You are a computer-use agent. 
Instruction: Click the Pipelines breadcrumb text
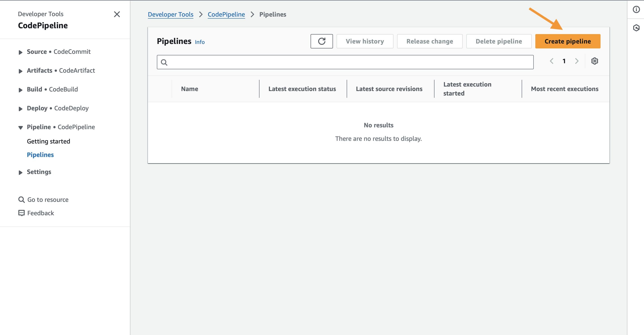pos(272,15)
